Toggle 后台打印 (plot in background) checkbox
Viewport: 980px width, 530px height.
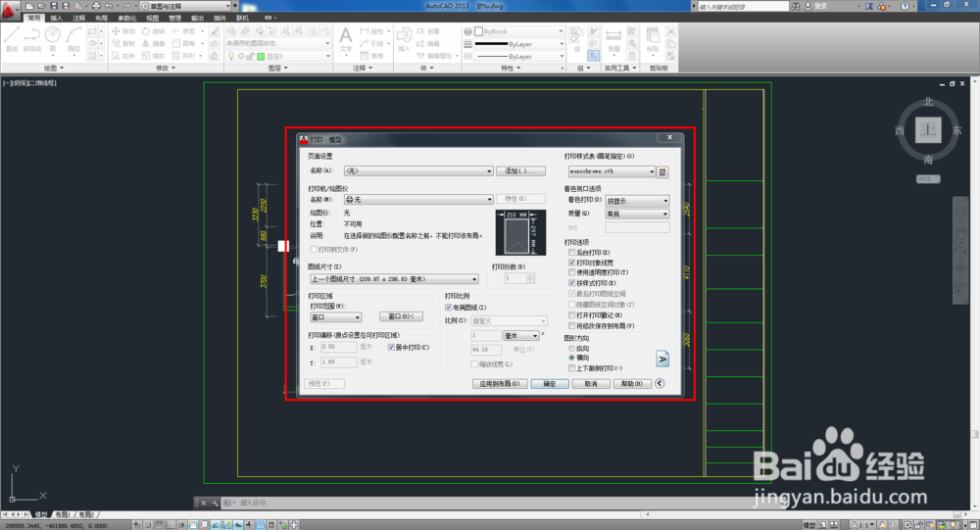click(x=572, y=253)
